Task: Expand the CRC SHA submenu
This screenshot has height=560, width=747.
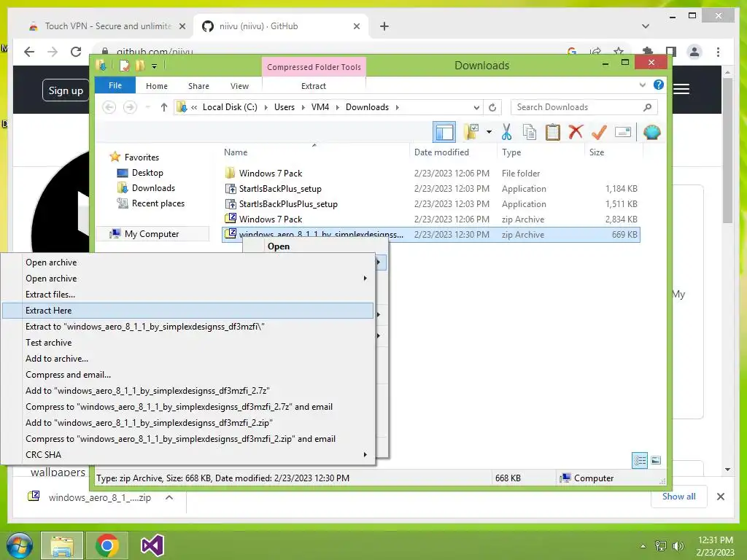Action: click(x=187, y=455)
